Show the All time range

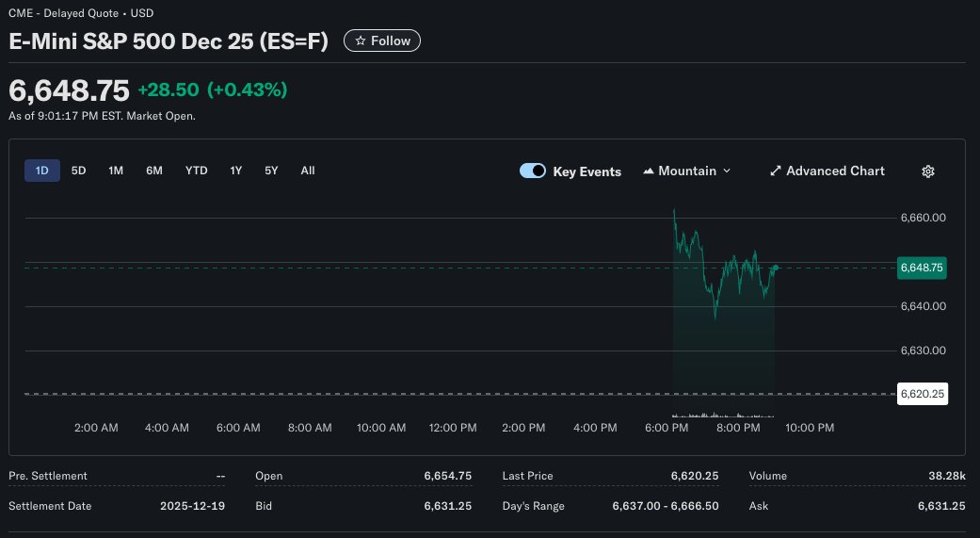click(308, 171)
